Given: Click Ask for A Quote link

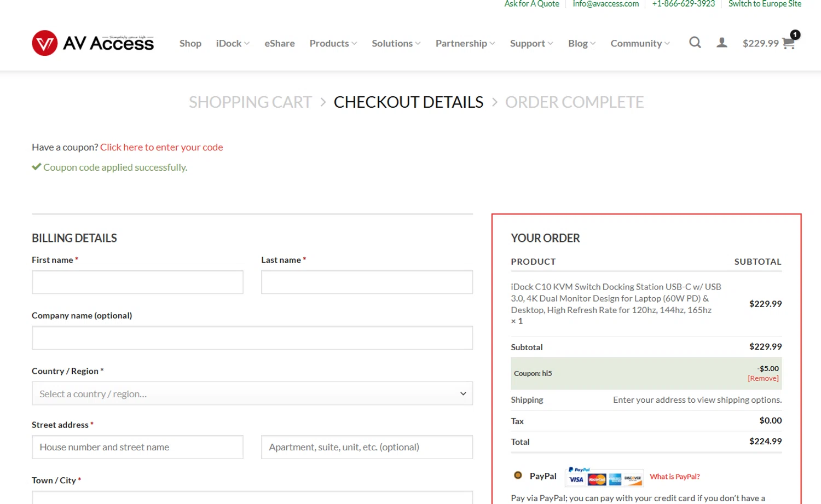Looking at the screenshot, I should coord(531,4).
